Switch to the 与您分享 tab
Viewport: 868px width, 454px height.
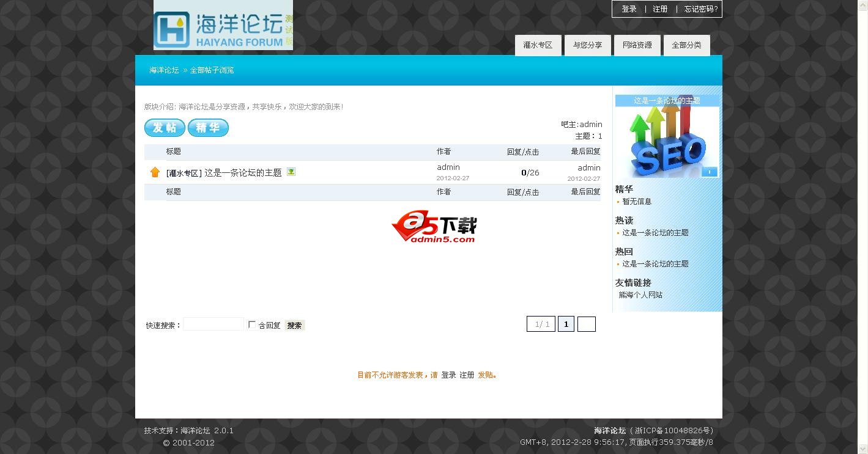pyautogui.click(x=587, y=45)
